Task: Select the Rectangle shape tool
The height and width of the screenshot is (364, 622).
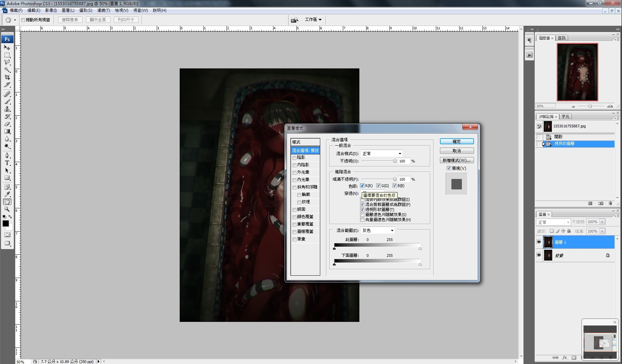Action: (7, 178)
